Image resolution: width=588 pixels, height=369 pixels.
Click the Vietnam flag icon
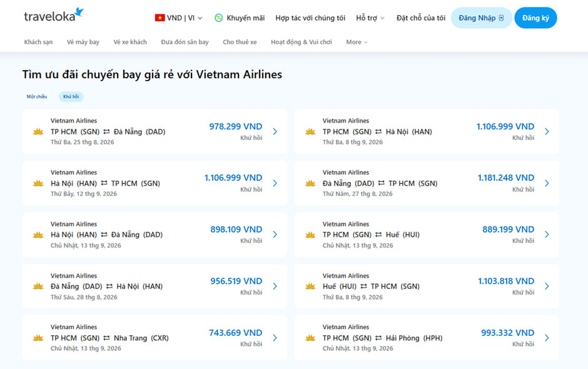pos(160,18)
